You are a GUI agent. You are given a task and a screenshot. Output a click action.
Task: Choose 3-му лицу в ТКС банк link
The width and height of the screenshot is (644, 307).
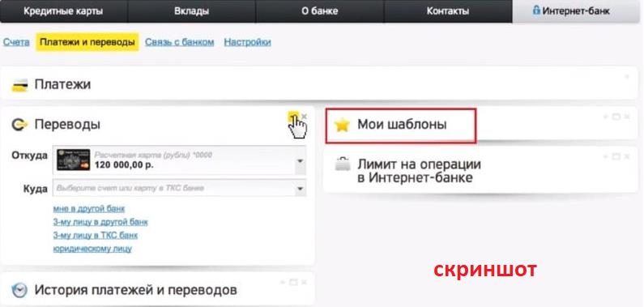[x=96, y=236]
